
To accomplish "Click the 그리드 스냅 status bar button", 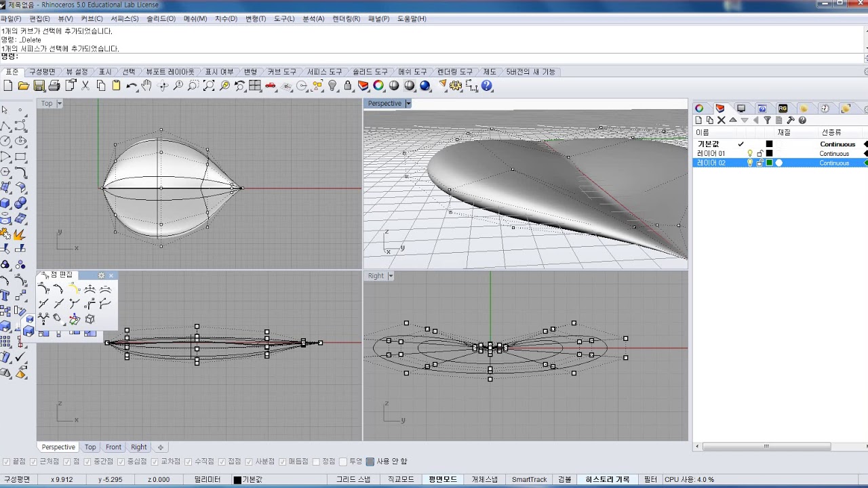I will tap(353, 479).
